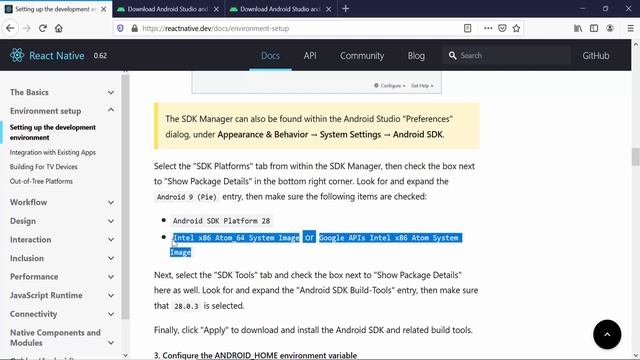The width and height of the screenshot is (640, 360).
Task: Open the browser home page icon
Action: tap(59, 28)
